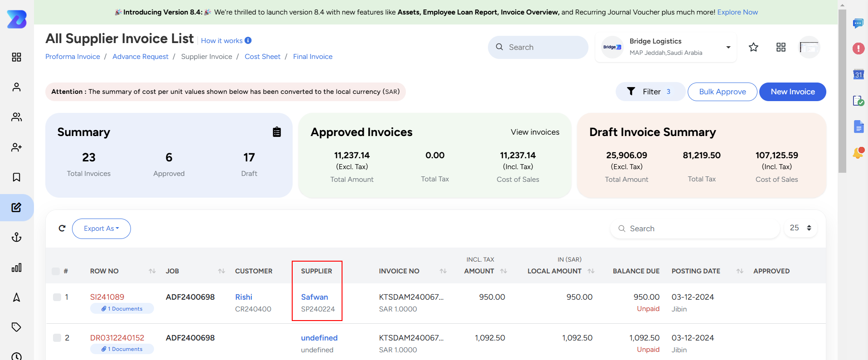Open the blue chat icon on right panel
This screenshot has height=360, width=868.
point(858,23)
